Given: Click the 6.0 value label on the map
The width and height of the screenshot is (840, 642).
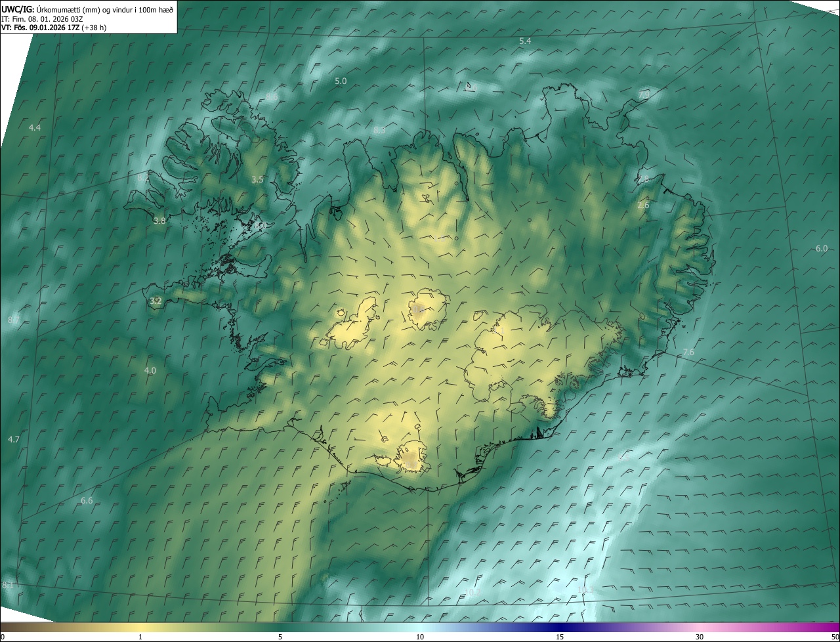Looking at the screenshot, I should (x=822, y=248).
